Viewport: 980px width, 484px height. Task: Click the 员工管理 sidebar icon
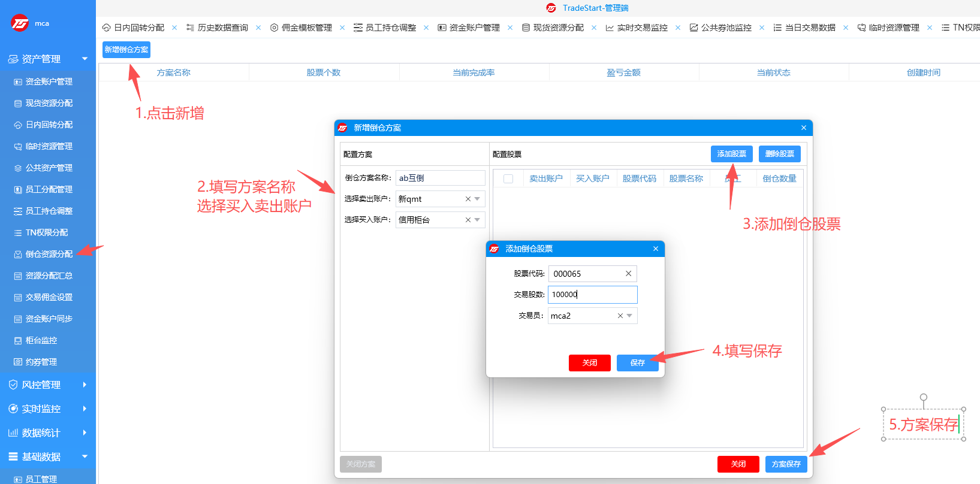(18, 479)
